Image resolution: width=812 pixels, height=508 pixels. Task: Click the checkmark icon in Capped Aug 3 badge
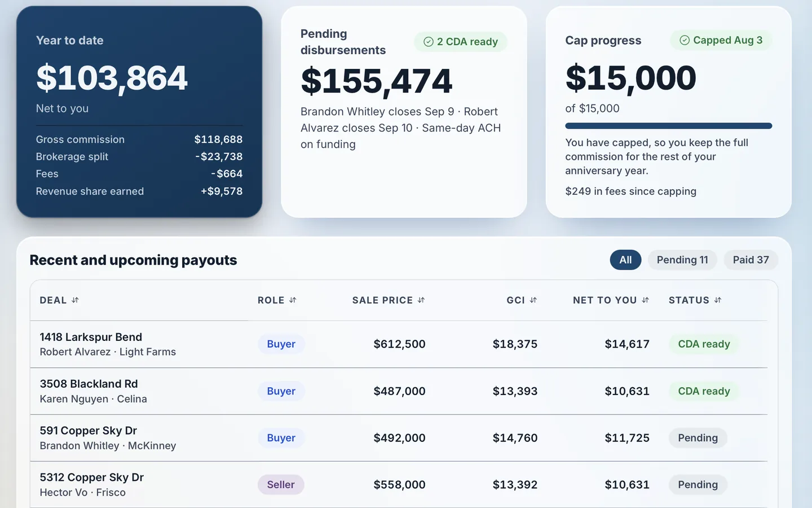coord(685,40)
